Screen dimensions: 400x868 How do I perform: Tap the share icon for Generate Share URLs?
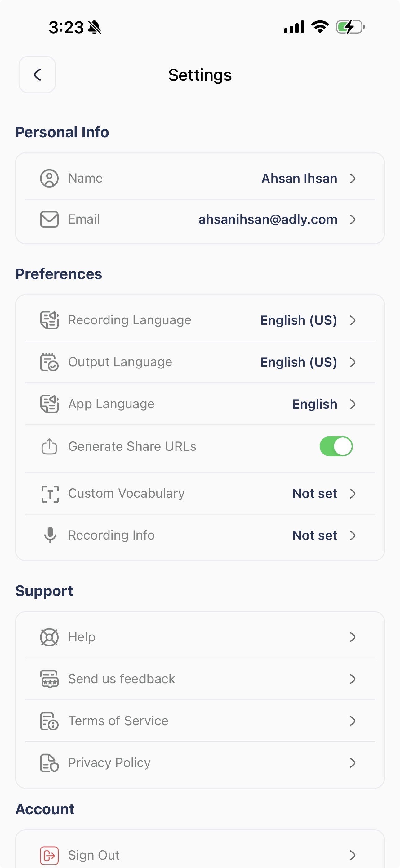click(49, 446)
